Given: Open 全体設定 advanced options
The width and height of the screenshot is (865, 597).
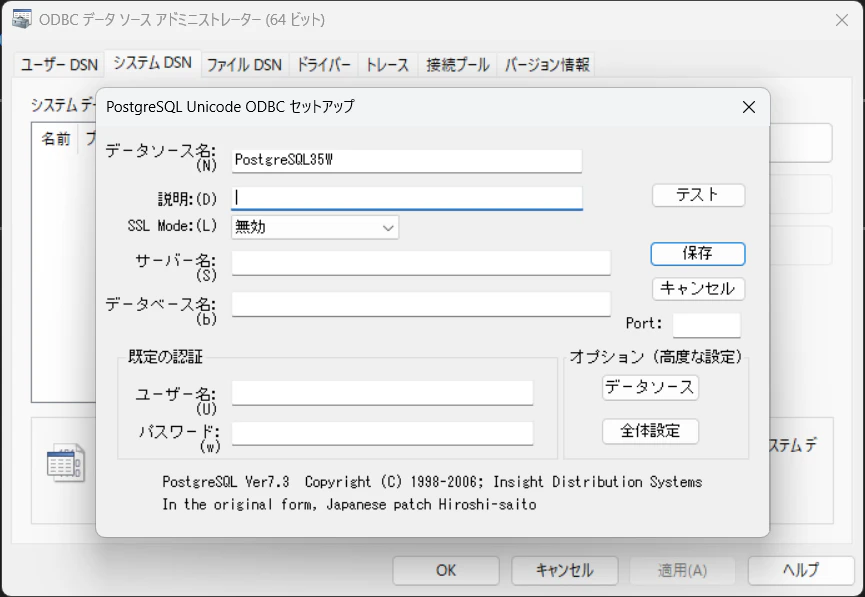Looking at the screenshot, I should (x=650, y=431).
